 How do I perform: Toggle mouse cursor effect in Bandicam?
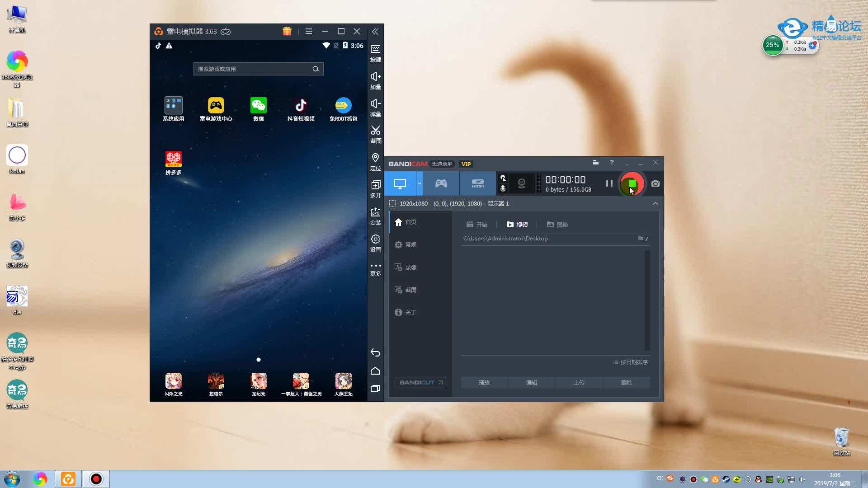pos(503,178)
